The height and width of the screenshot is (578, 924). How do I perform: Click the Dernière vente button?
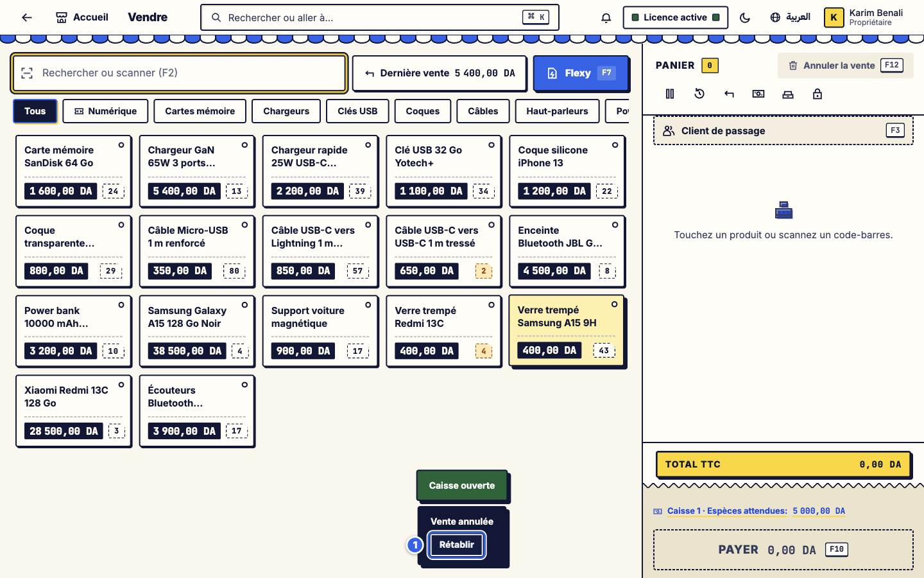pyautogui.click(x=440, y=73)
